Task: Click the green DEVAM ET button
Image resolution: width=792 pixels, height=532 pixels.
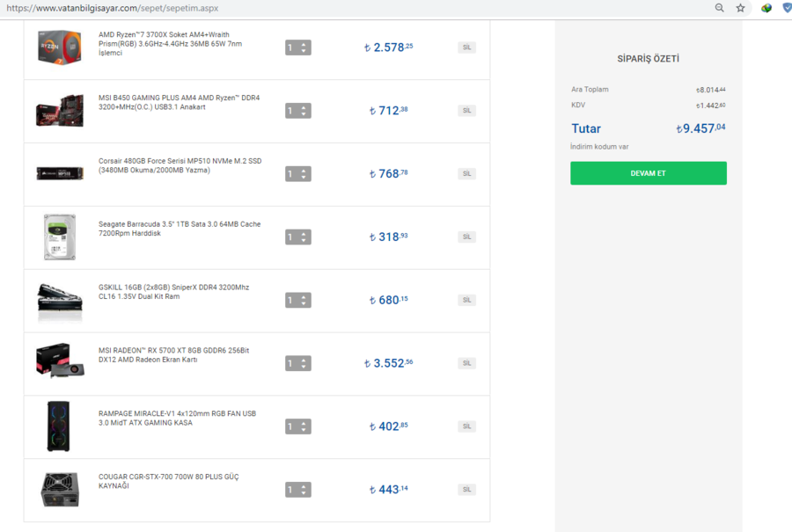Action: point(649,173)
